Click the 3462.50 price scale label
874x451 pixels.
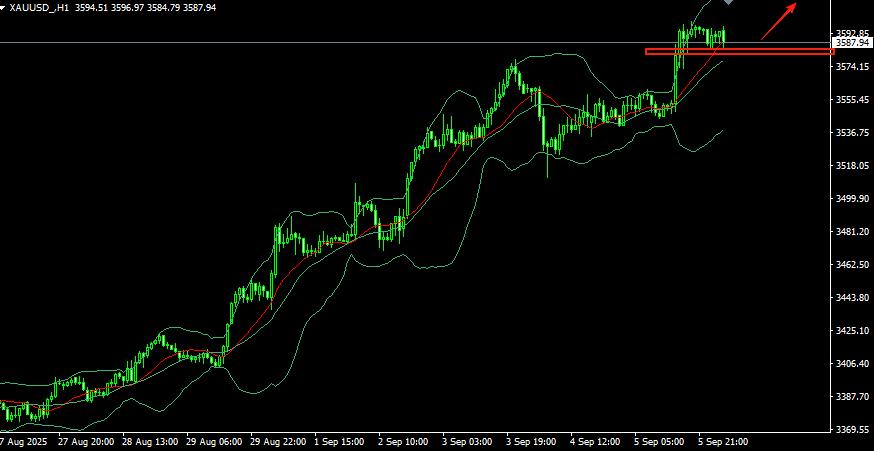pos(852,265)
